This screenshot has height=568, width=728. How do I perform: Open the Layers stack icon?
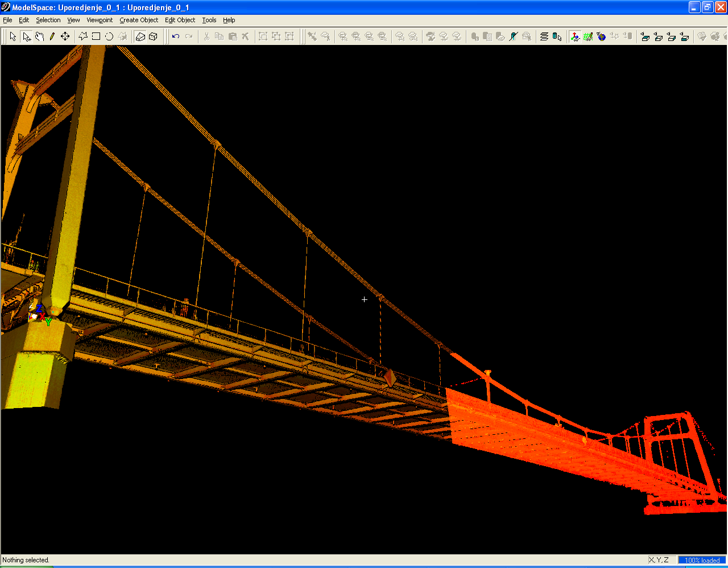(544, 36)
